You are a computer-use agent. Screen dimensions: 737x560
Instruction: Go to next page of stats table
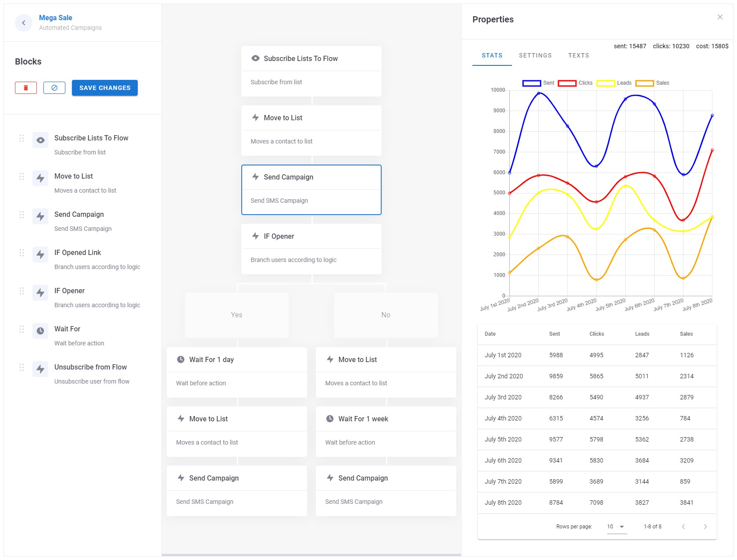point(705,527)
